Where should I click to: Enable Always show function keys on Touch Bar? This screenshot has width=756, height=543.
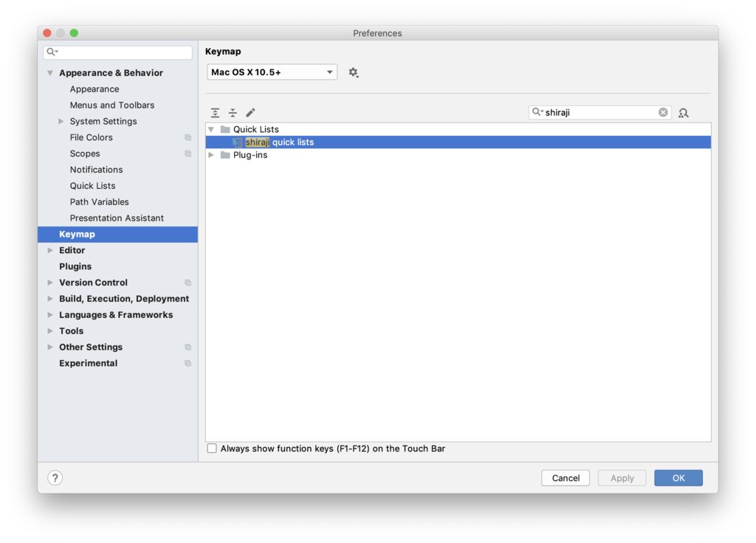tap(212, 449)
